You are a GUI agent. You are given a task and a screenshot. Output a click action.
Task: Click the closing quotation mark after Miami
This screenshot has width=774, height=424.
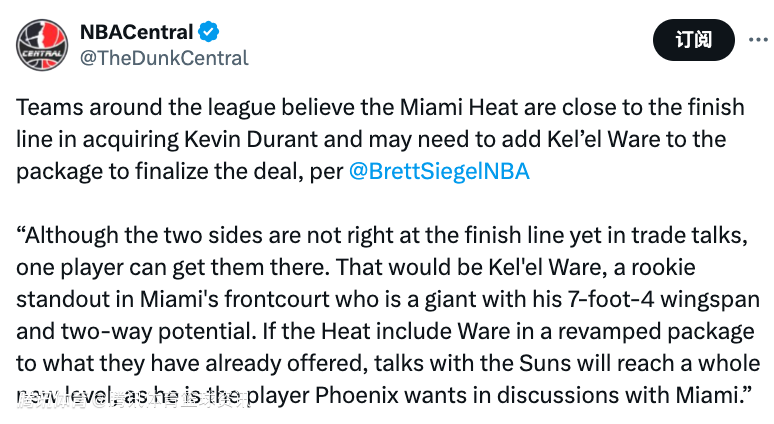click(x=747, y=389)
